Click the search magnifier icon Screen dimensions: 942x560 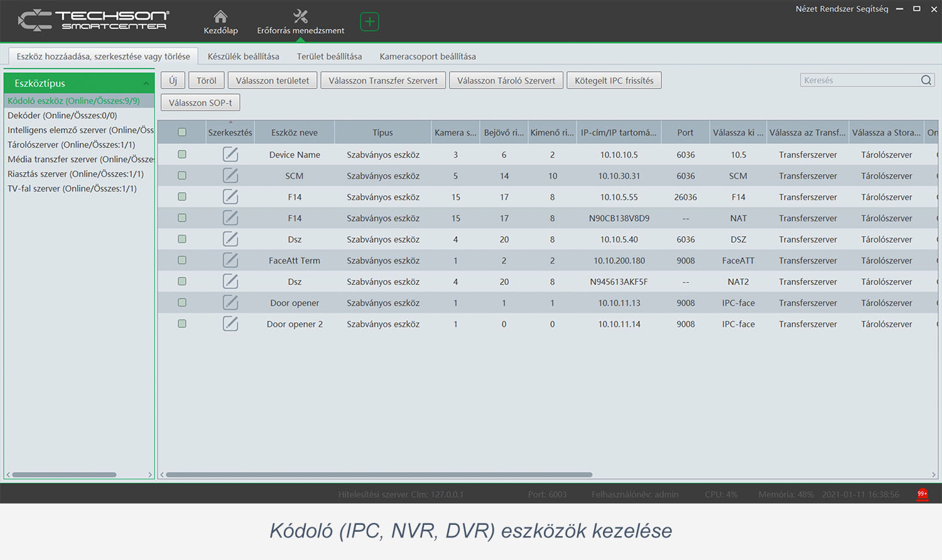(x=926, y=80)
